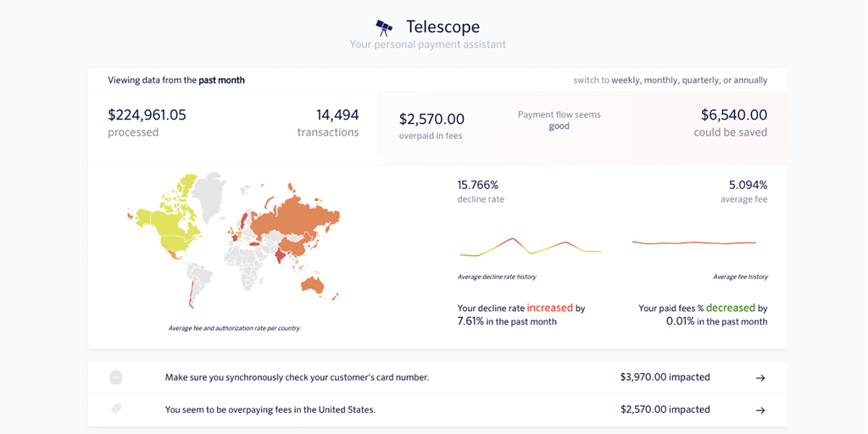Click the $224,961.05 processed amount

(x=147, y=115)
